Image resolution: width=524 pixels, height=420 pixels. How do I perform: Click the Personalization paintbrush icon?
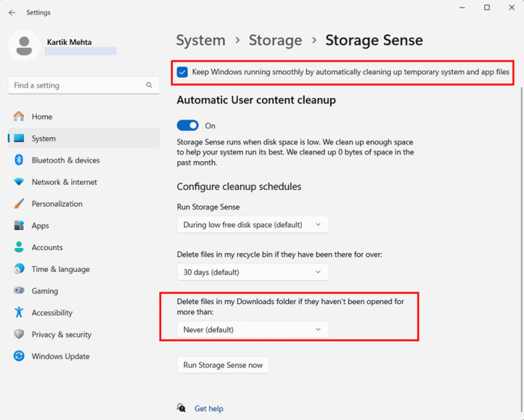coord(19,203)
